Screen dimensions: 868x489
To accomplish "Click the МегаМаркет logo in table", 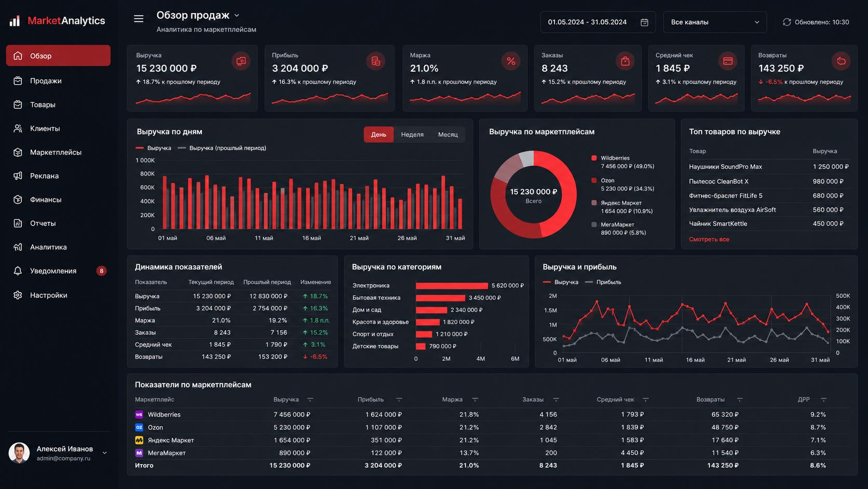I will tap(139, 453).
